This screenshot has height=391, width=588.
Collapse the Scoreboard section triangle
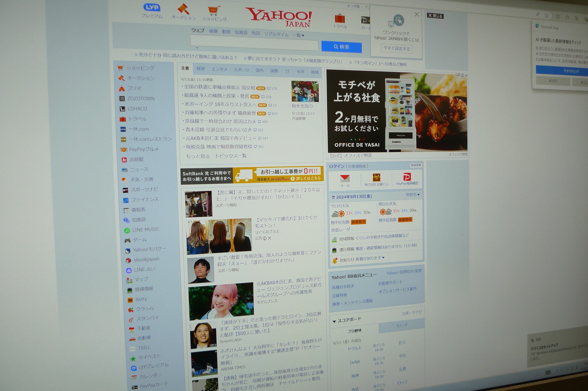point(334,321)
